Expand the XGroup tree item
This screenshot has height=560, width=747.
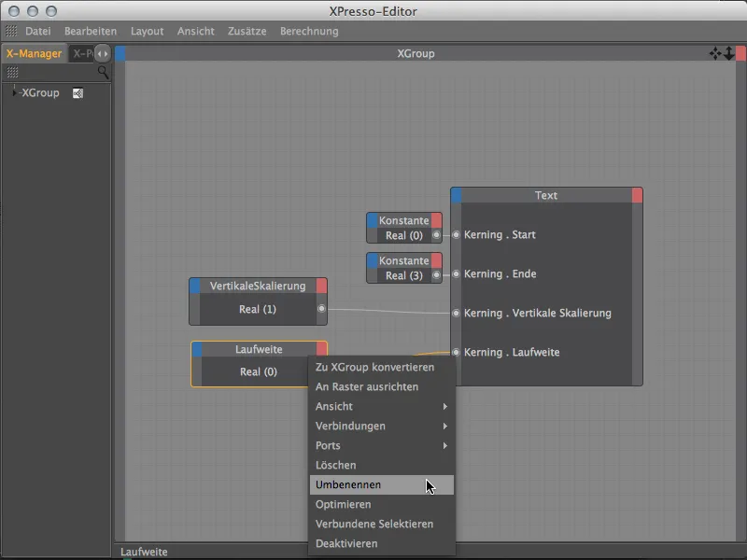[14, 92]
